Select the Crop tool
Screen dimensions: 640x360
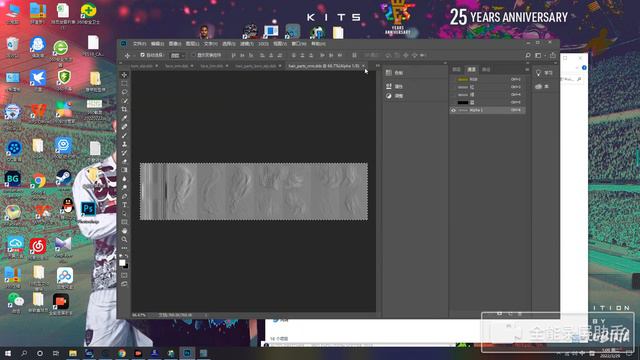[x=124, y=109]
